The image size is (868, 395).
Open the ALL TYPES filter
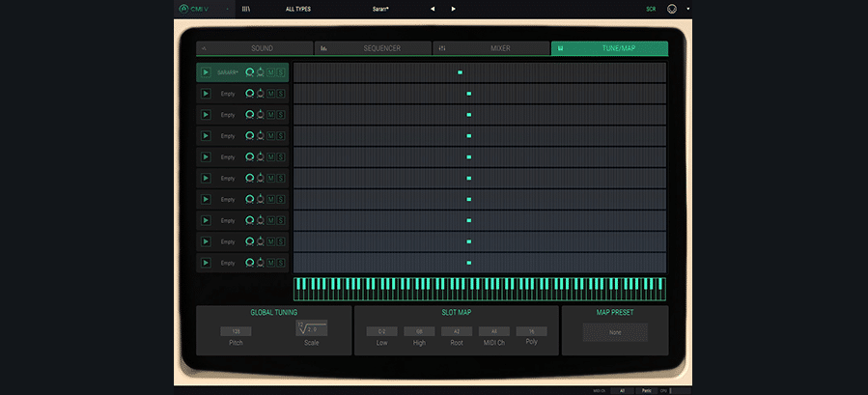[x=297, y=9]
